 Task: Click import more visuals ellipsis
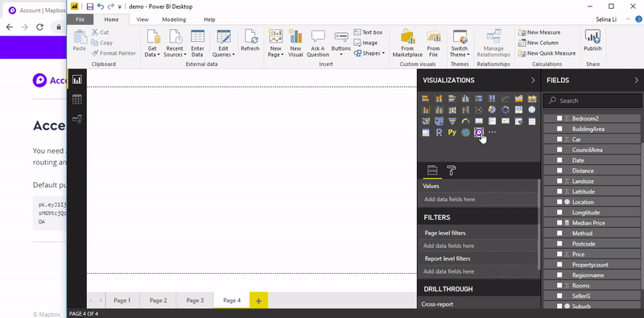pos(492,132)
